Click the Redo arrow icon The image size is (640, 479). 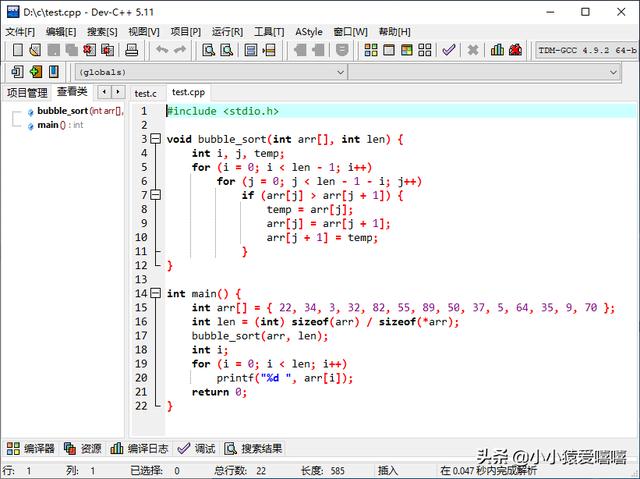(180, 50)
